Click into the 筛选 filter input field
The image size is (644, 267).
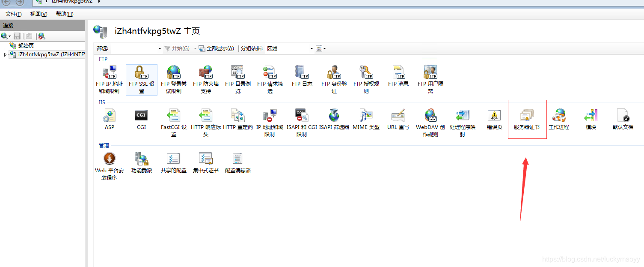[134, 48]
